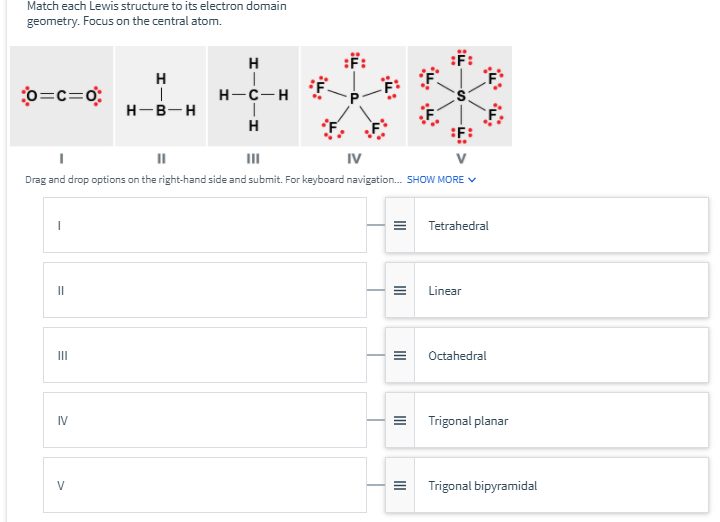Select the CH4 Lewis structure image III
Screen dimensions: 720x522
253,96
